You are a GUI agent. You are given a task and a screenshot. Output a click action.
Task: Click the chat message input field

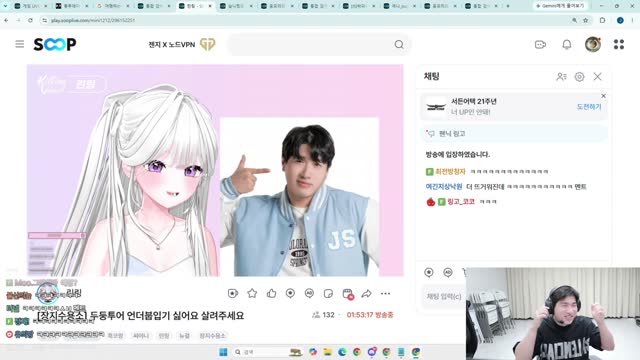point(444,296)
